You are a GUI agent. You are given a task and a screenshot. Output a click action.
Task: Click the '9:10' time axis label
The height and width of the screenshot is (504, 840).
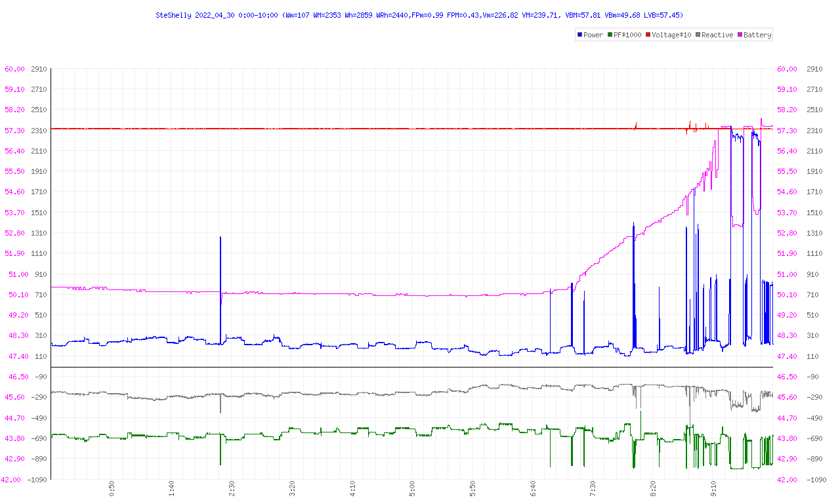click(x=713, y=490)
